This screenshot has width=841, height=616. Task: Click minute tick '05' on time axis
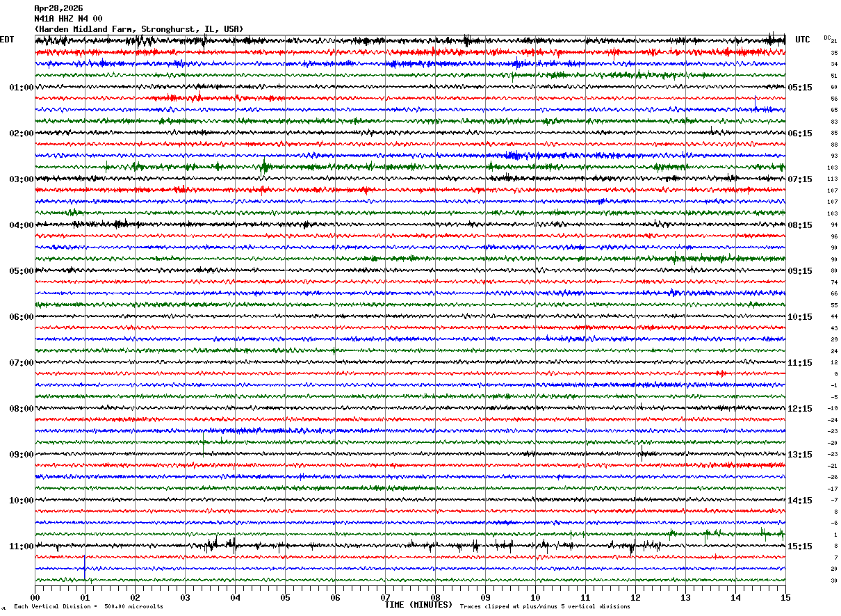285,597
